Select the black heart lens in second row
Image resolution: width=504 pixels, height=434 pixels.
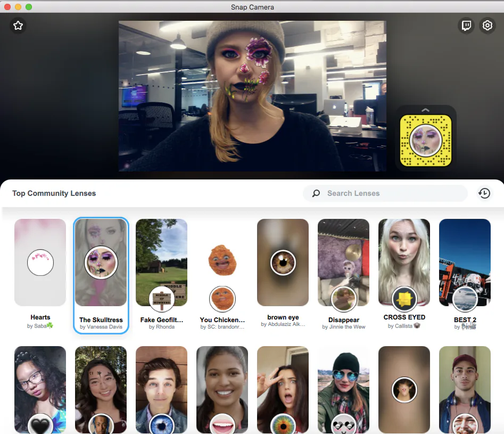pos(40,390)
